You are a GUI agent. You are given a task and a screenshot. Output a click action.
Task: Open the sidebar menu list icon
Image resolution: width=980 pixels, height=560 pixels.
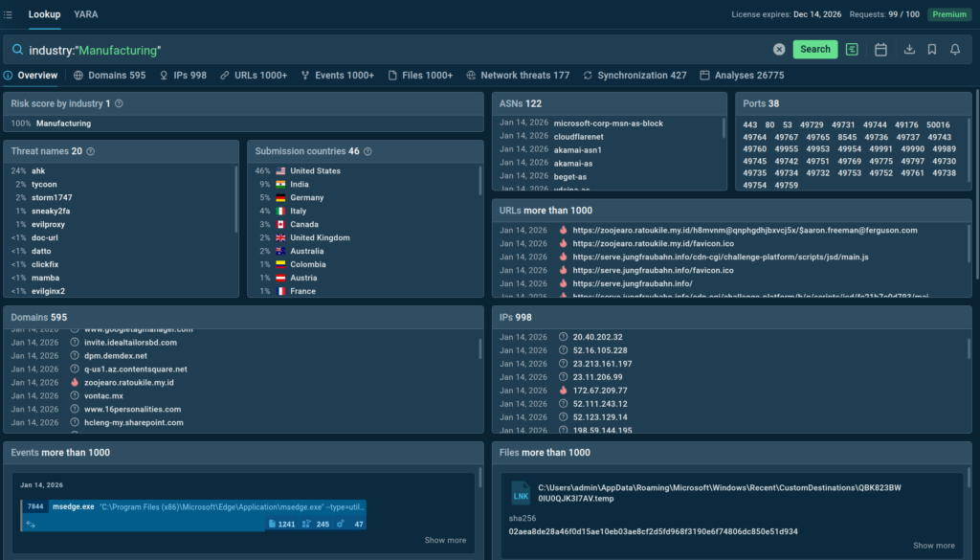[9, 14]
